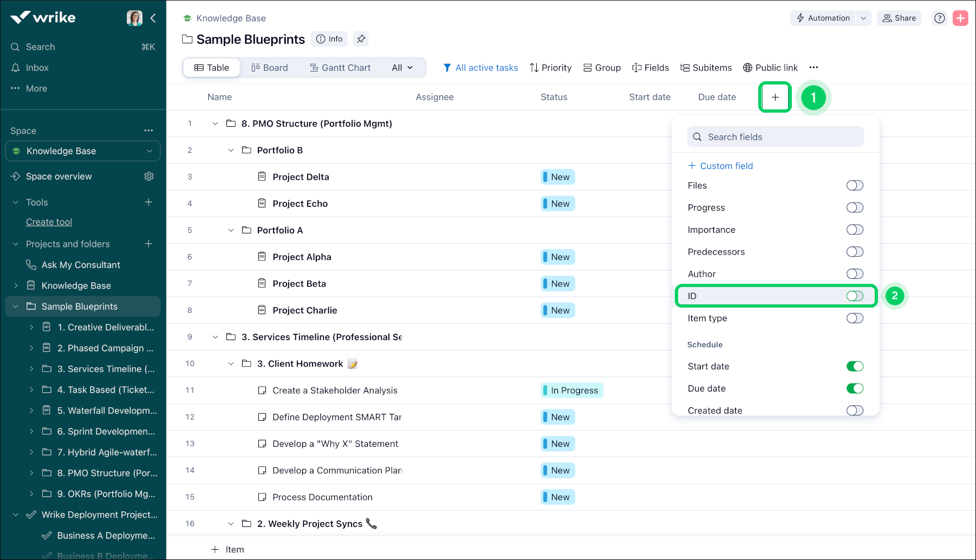Collapse the Portfolio B folder
Viewport: 976px width, 560px height.
click(x=231, y=150)
